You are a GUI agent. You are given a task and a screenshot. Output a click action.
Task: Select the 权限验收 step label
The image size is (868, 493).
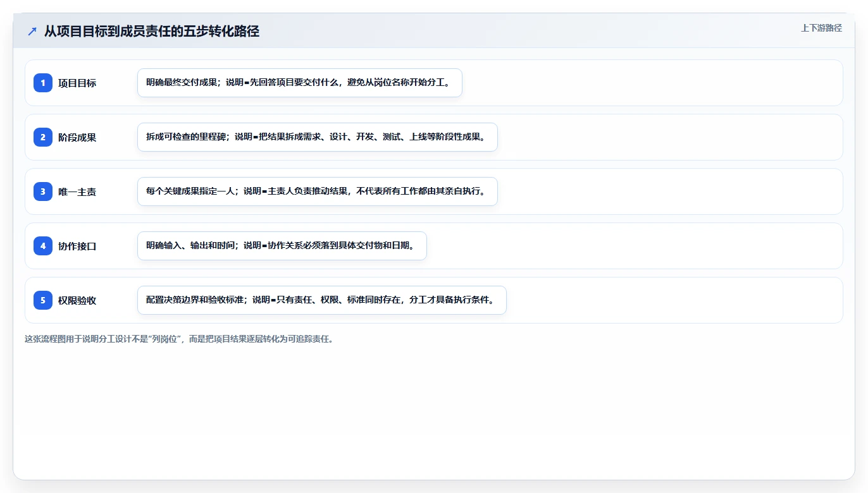pyautogui.click(x=77, y=300)
